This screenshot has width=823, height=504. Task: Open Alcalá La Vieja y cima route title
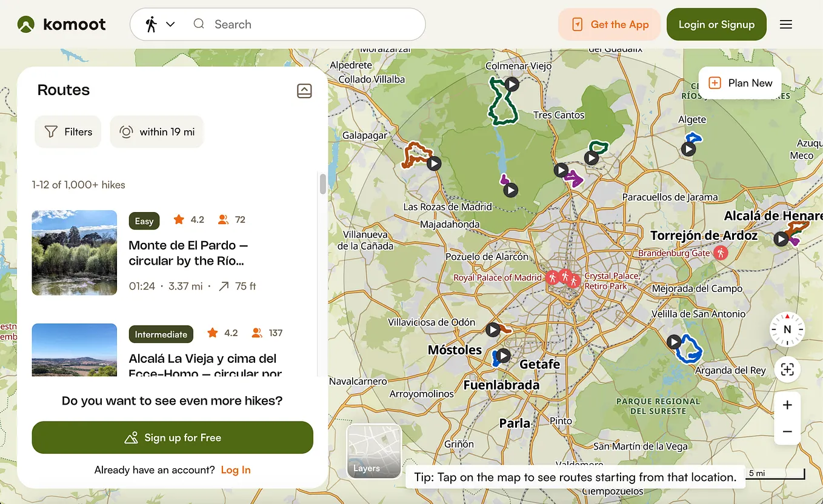click(x=205, y=366)
